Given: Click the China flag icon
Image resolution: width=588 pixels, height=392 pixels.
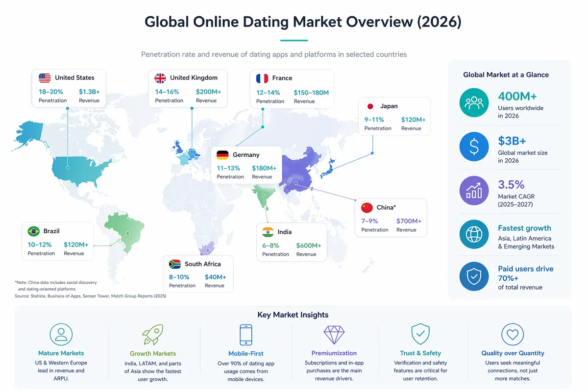Looking at the screenshot, I should 367,207.
